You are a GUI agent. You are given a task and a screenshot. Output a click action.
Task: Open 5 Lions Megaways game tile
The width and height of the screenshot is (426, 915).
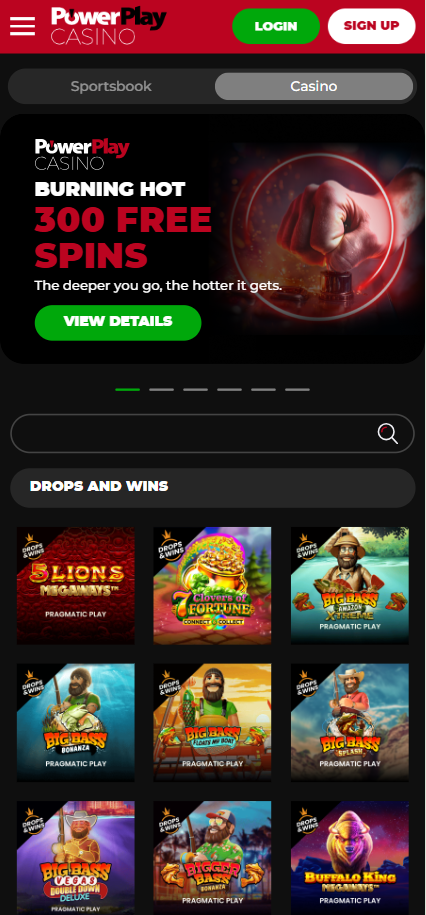click(76, 585)
